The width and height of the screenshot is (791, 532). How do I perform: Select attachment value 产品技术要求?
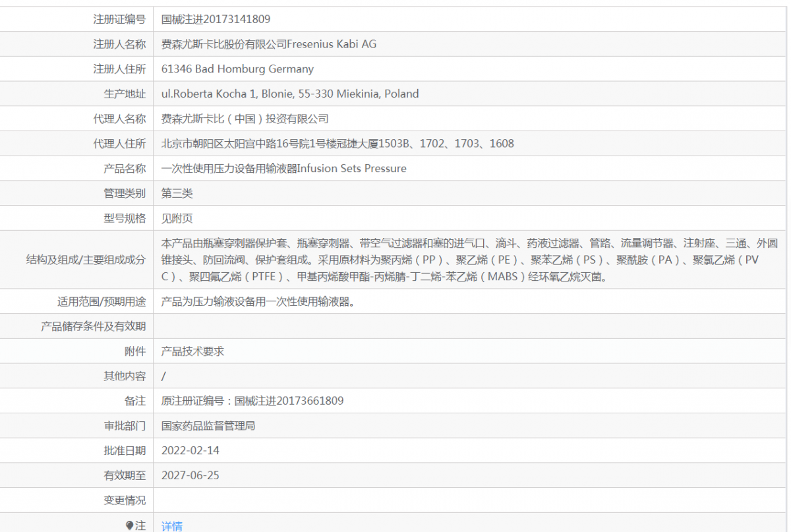pyautogui.click(x=193, y=351)
